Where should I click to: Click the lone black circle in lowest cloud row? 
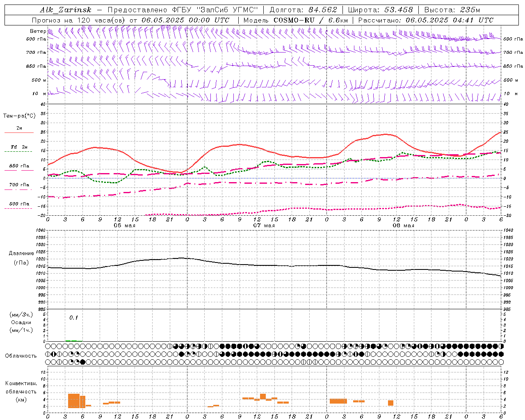click(83, 362)
